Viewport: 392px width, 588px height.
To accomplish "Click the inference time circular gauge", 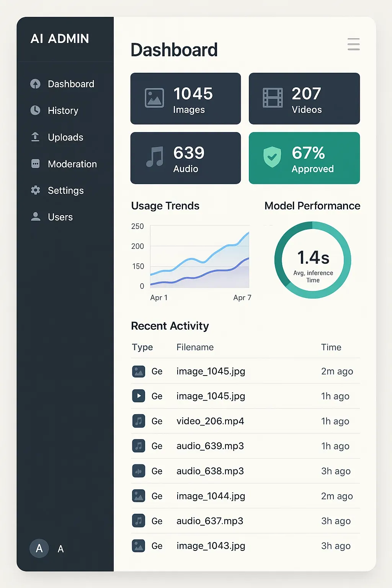I will [313, 260].
